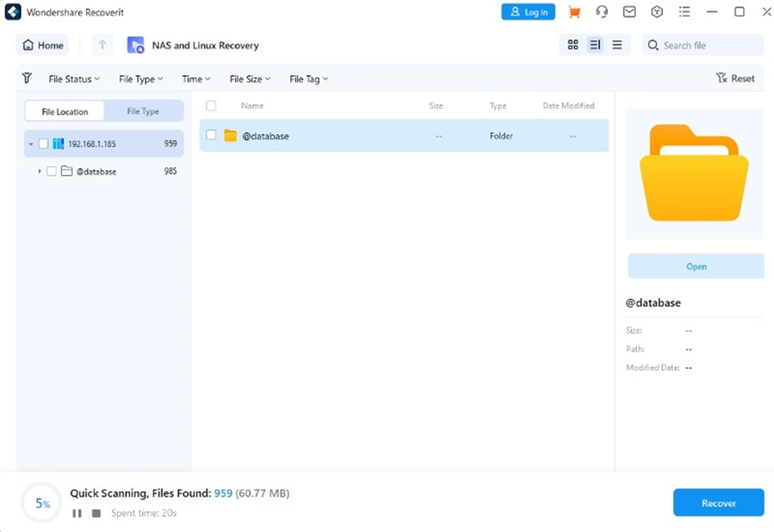Click the up-arrow navigate back icon

(x=102, y=45)
